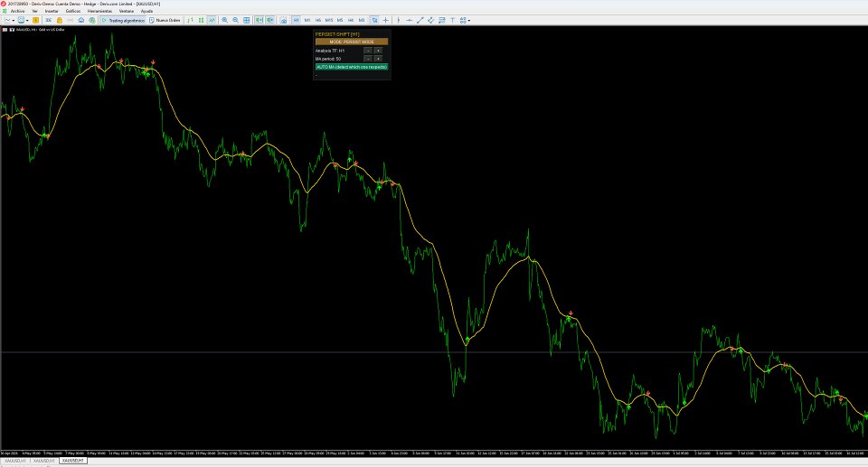Click the cloud hosting VPS icon
Viewport: 868px width, 467px height.
click(80, 20)
